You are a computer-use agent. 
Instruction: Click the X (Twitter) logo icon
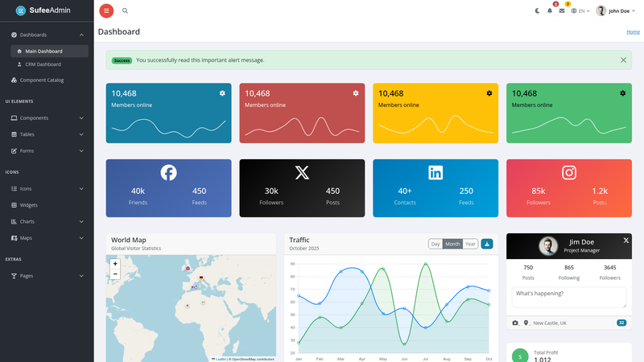coord(302,173)
